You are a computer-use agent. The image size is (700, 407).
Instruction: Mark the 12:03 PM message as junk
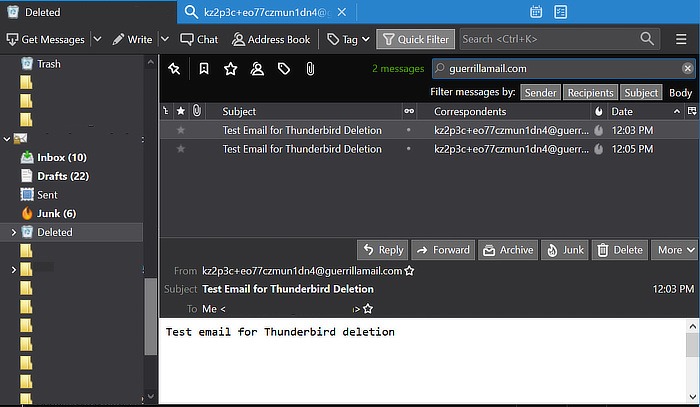point(599,130)
